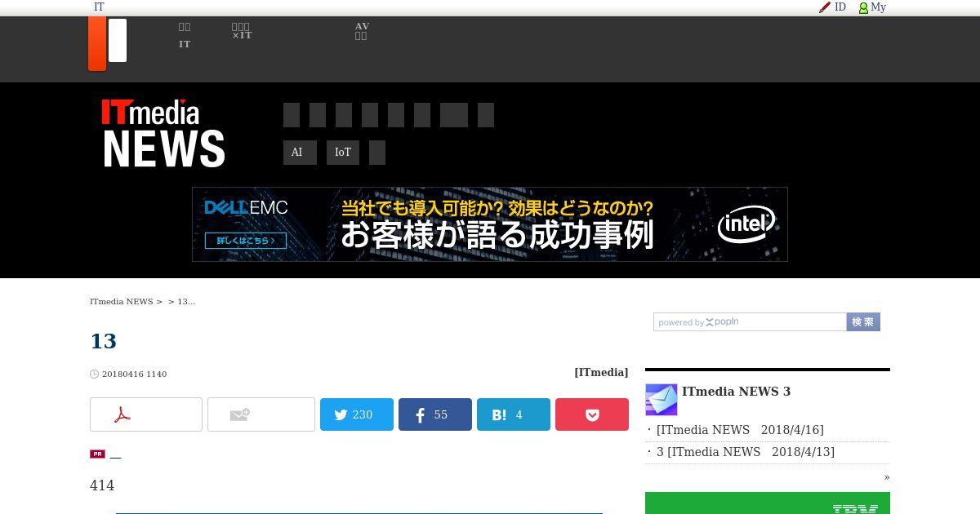
Task: Click the IT link in the top bar
Action: 99,7
